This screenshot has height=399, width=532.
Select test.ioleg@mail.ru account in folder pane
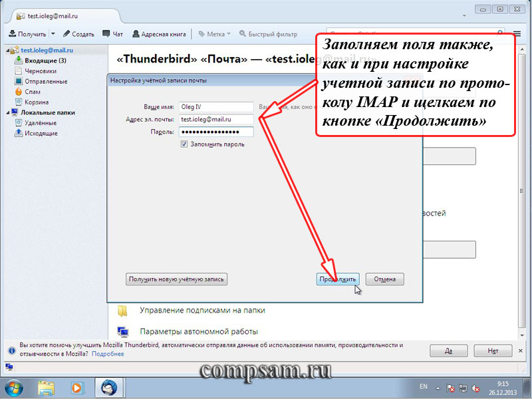[47, 51]
